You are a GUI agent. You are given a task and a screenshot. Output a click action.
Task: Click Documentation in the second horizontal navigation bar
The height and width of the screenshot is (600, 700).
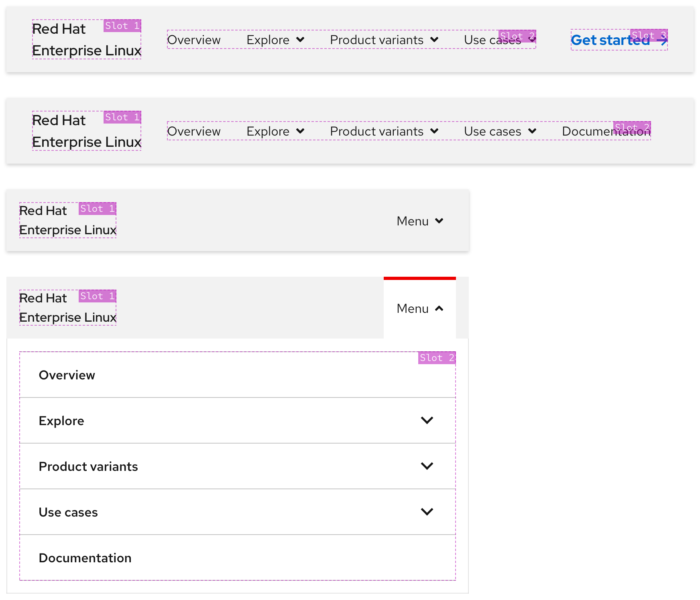coord(605,132)
